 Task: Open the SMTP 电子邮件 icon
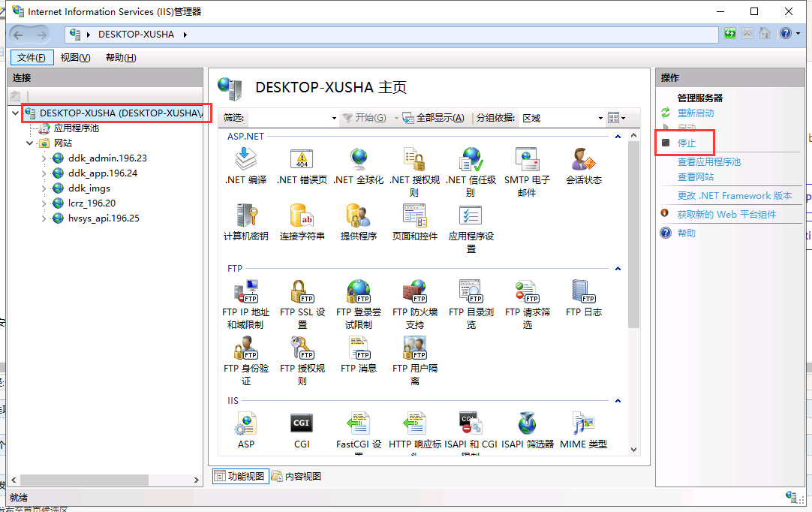coord(527,159)
